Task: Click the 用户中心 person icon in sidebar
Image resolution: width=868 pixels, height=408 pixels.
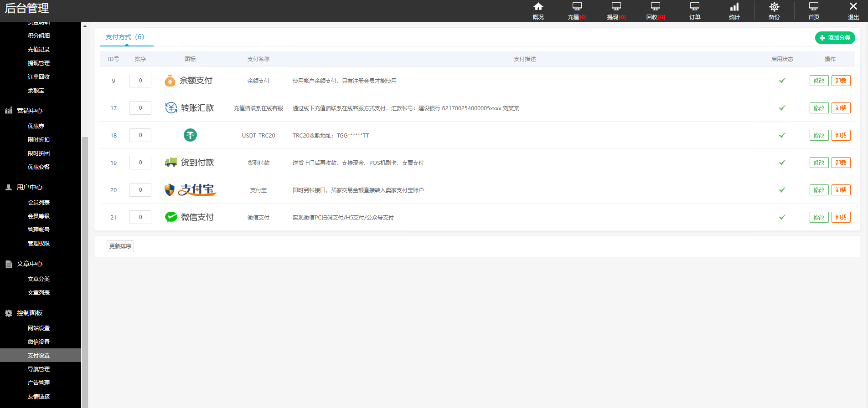Action: (x=9, y=187)
